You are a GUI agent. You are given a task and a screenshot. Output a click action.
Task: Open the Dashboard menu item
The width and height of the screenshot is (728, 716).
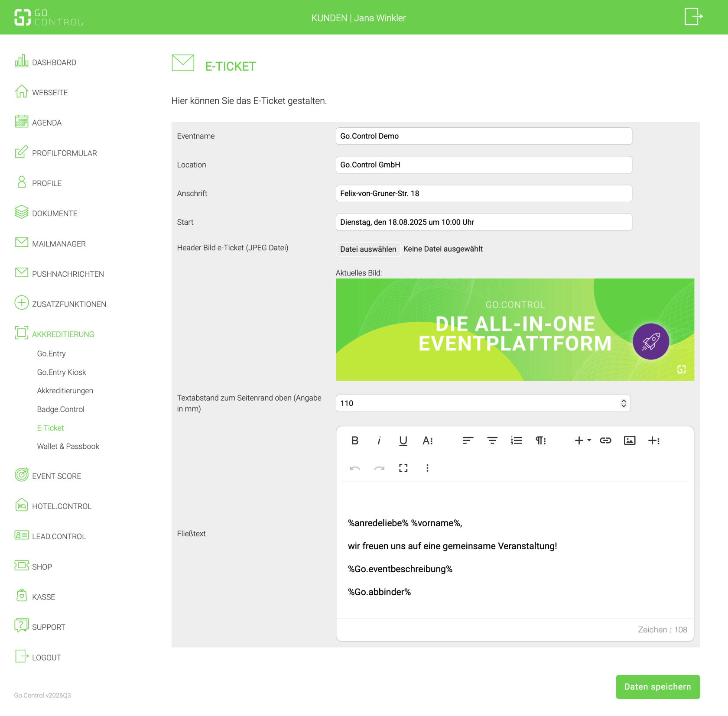click(x=54, y=62)
